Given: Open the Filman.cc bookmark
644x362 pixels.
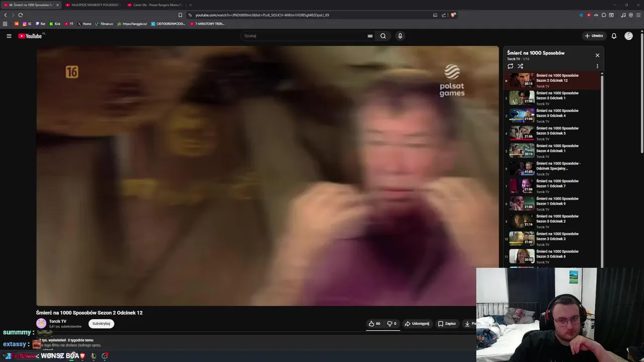Looking at the screenshot, I should [x=105, y=24].
